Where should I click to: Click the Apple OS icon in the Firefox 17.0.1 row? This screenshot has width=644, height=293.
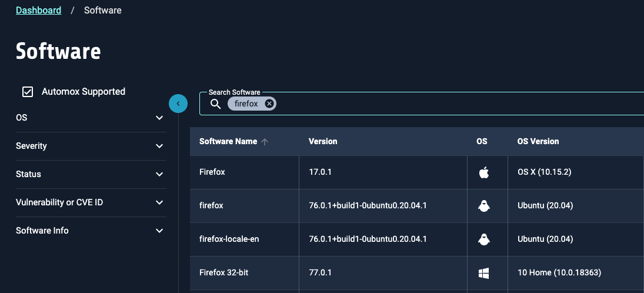[x=484, y=172]
